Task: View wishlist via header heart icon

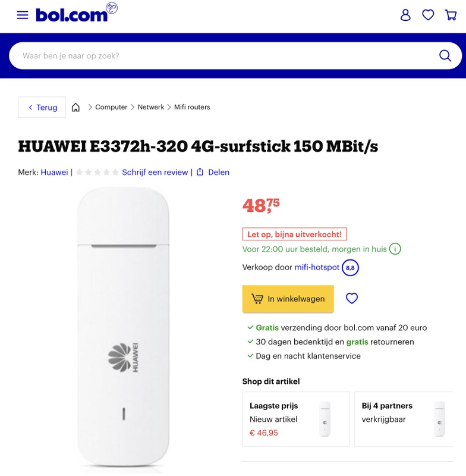Action: (x=428, y=15)
